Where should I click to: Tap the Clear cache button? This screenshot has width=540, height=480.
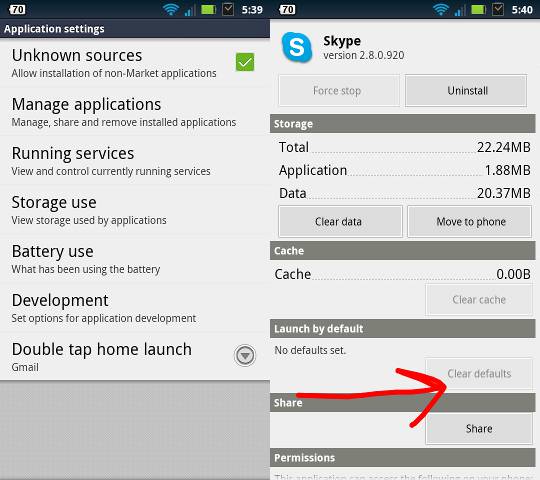479,300
